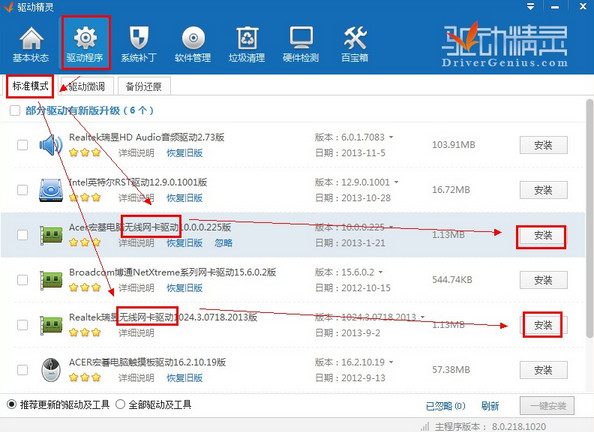The width and height of the screenshot is (594, 432).
Task: Open the 百宝箱 tools section
Action: 355,45
